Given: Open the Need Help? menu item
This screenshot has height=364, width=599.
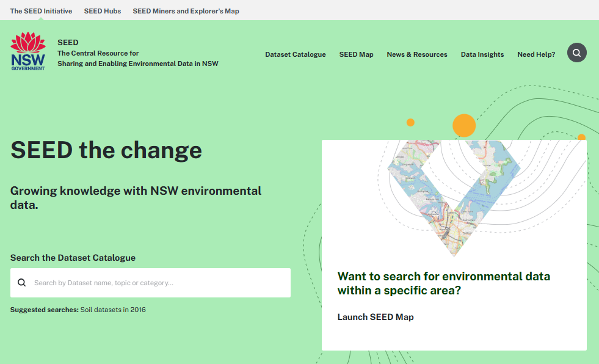Looking at the screenshot, I should click(536, 54).
